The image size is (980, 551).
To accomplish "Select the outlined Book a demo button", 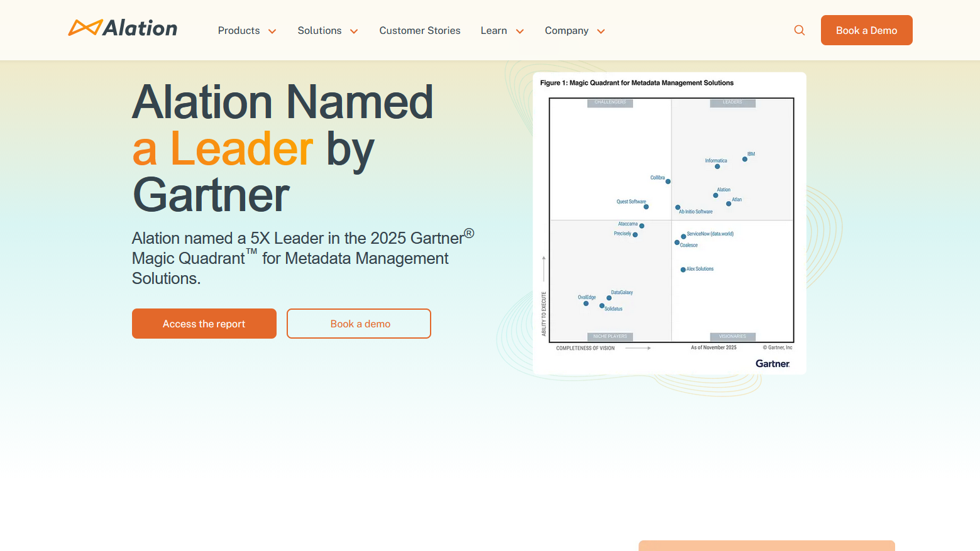I will [x=358, y=324].
